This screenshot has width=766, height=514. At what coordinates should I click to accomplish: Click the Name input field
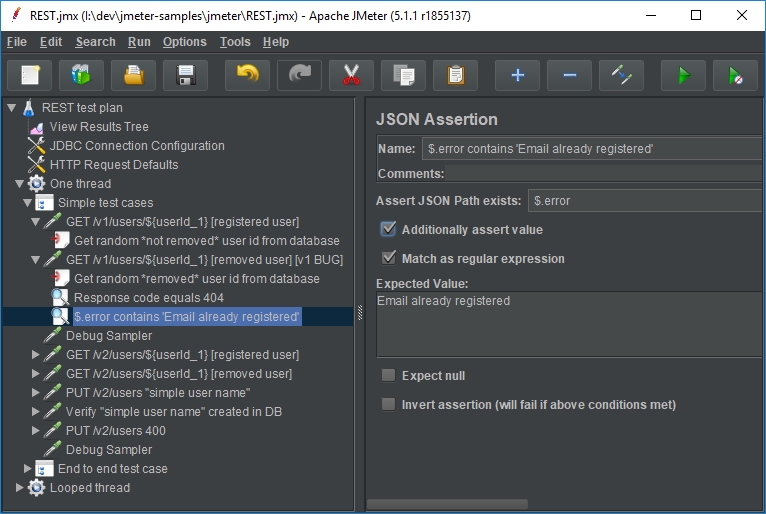594,149
